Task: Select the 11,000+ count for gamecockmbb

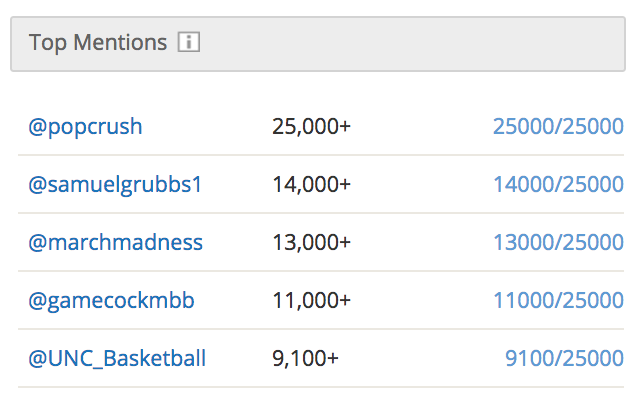Action: [x=311, y=300]
